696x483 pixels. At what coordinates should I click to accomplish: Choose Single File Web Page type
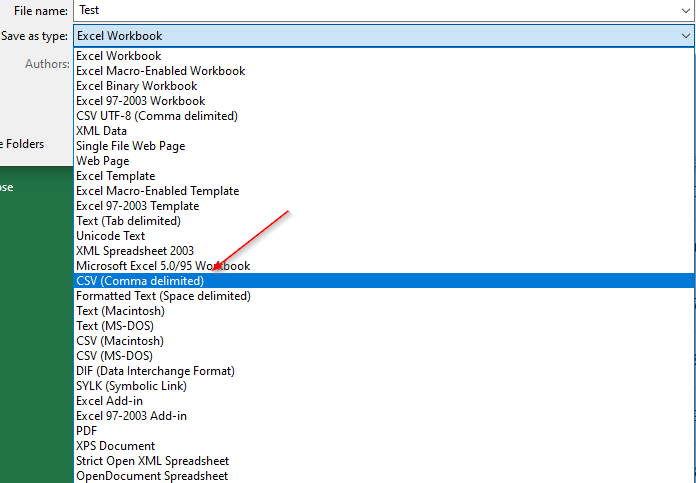pos(384,146)
